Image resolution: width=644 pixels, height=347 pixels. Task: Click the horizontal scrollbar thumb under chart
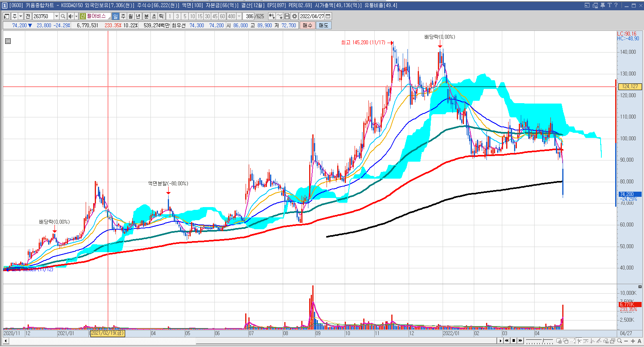(x=346, y=341)
